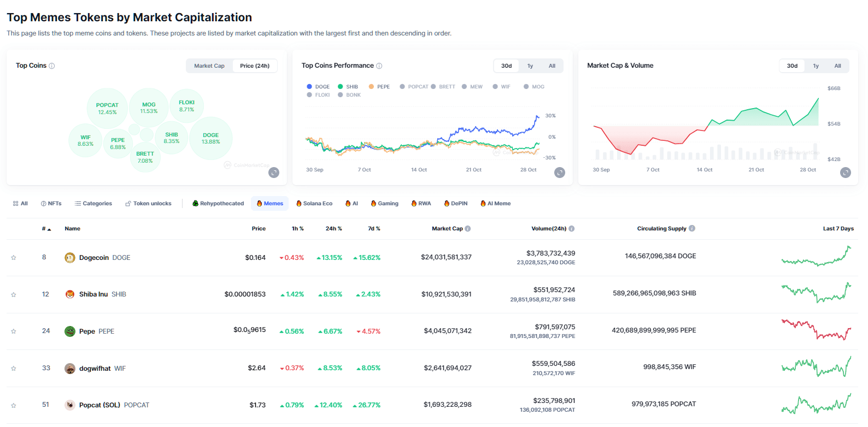The image size is (868, 427).
Task: Switch Top Coins view to Market Cap
Action: pyautogui.click(x=209, y=66)
